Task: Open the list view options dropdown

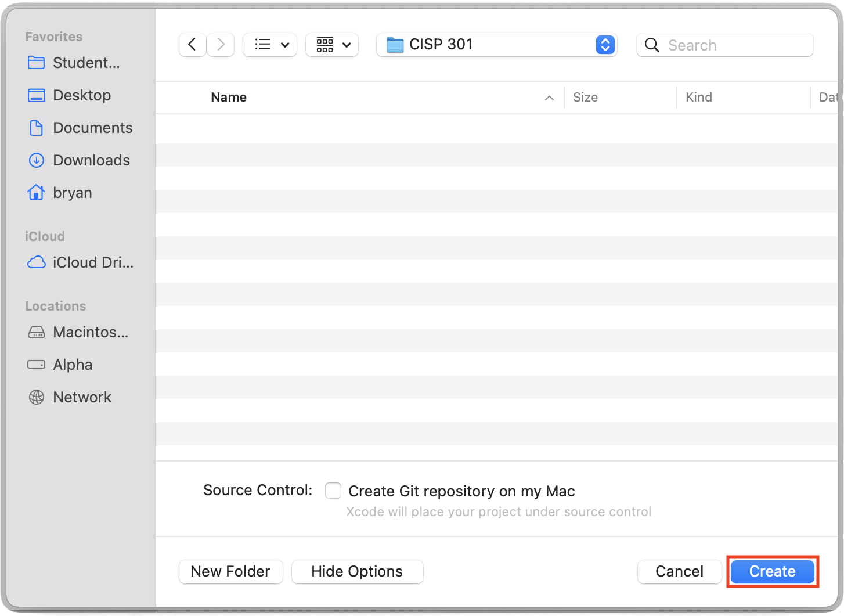Action: (270, 45)
